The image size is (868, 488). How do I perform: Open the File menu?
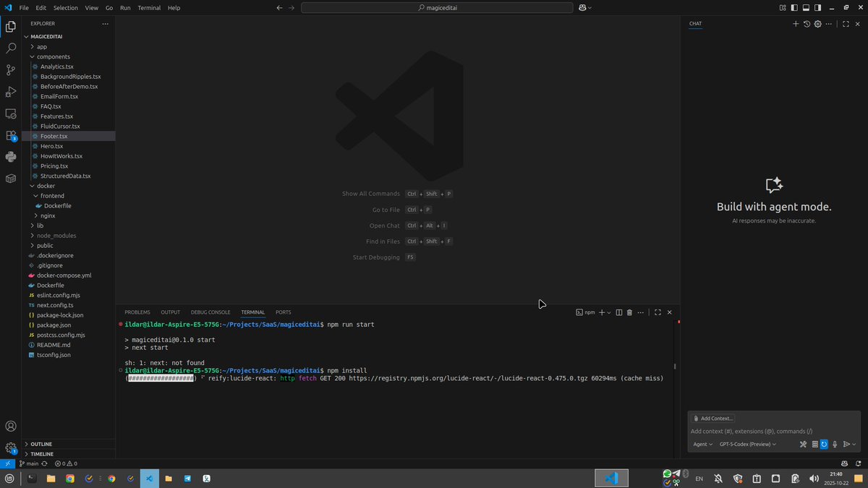click(24, 7)
